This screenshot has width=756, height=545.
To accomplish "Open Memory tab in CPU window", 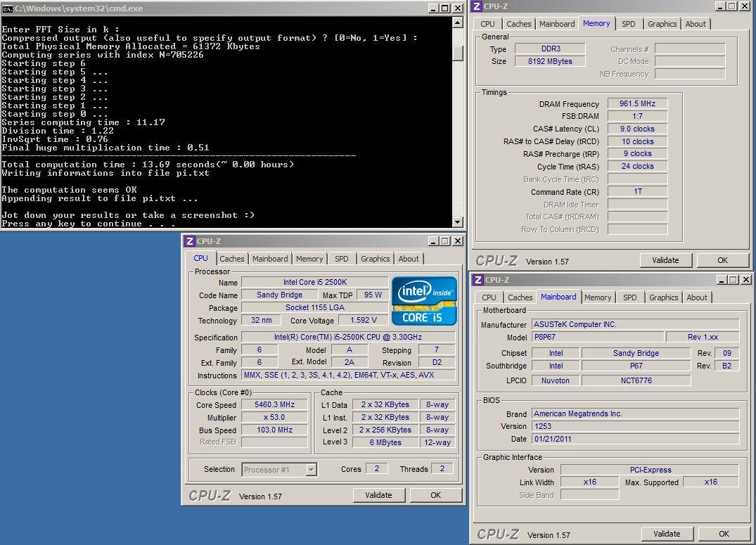I will tap(309, 259).
